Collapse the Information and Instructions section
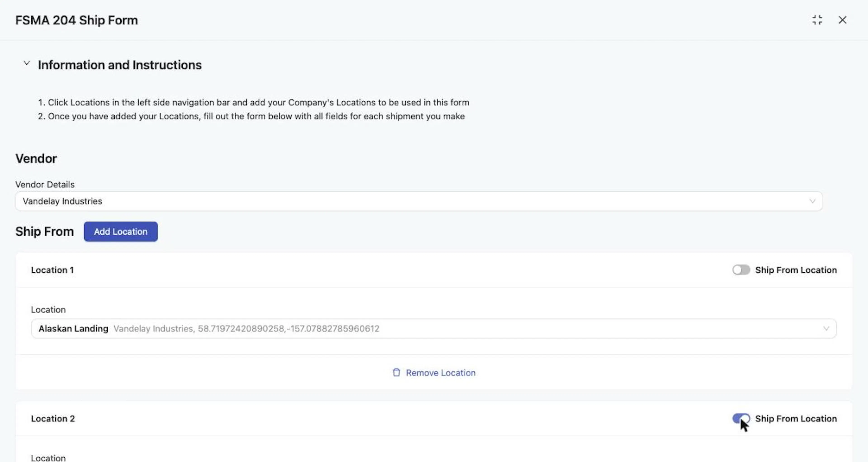Viewport: 868px width, 462px height. 27,63
